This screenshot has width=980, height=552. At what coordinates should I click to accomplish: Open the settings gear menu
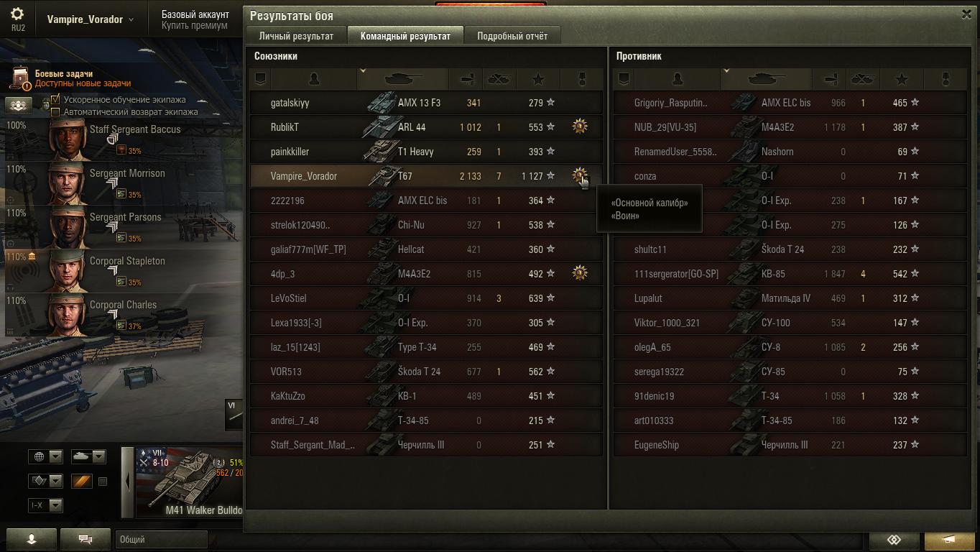pyautogui.click(x=17, y=14)
